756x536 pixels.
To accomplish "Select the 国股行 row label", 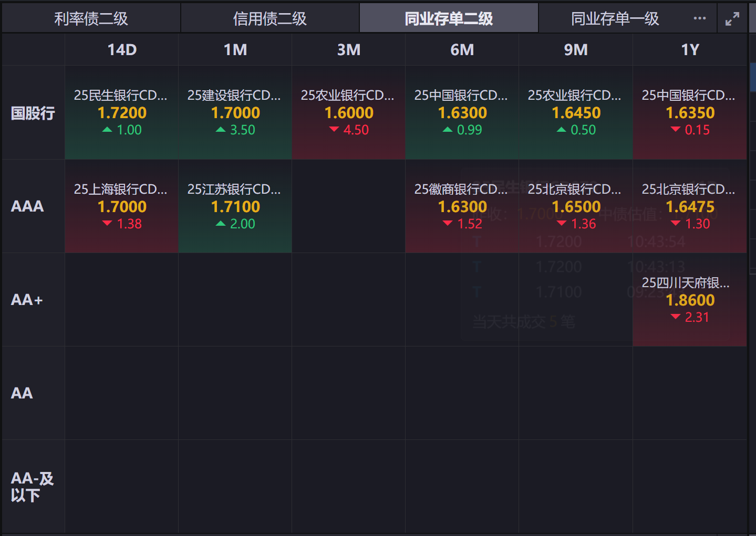I will pos(33,113).
